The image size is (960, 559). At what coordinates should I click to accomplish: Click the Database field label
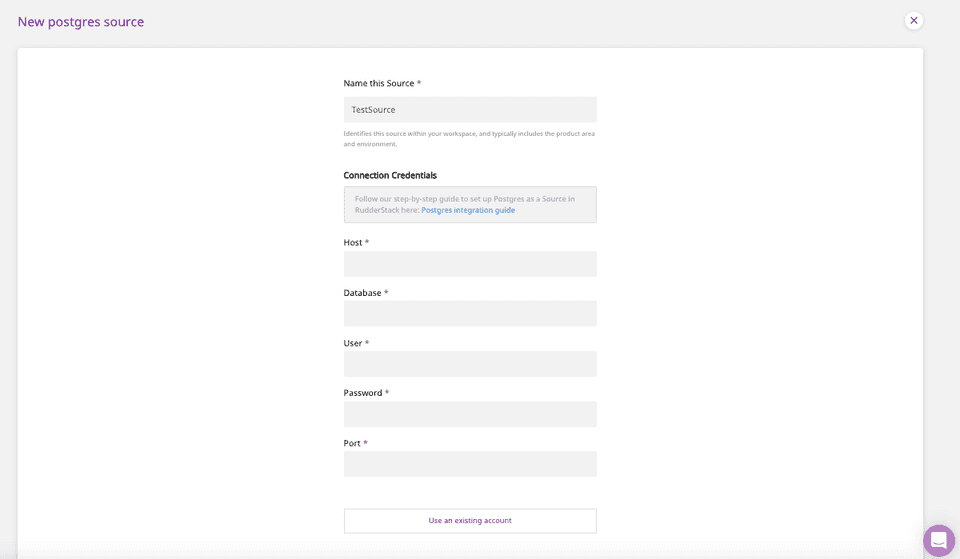(x=362, y=293)
